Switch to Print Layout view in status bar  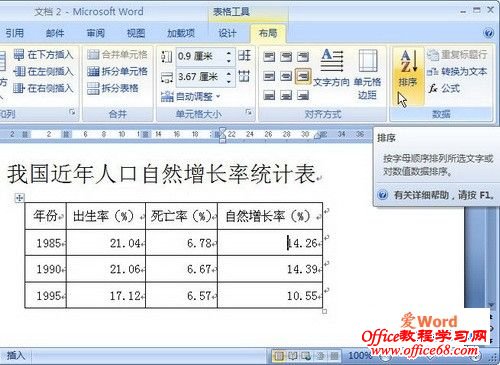[x=278, y=356]
